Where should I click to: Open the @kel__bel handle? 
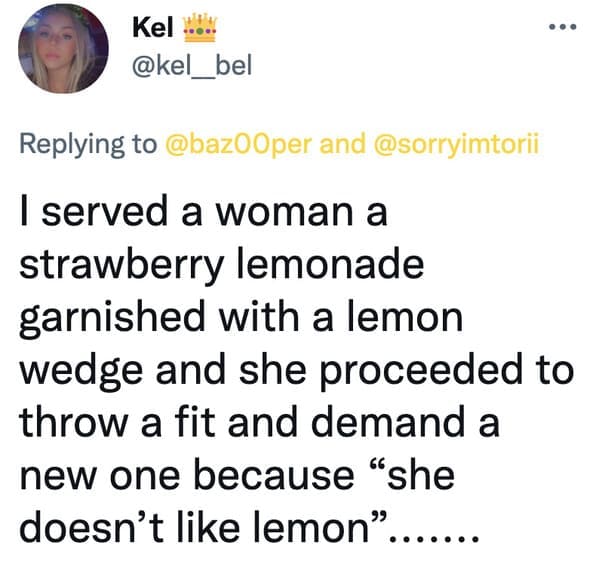192,65
